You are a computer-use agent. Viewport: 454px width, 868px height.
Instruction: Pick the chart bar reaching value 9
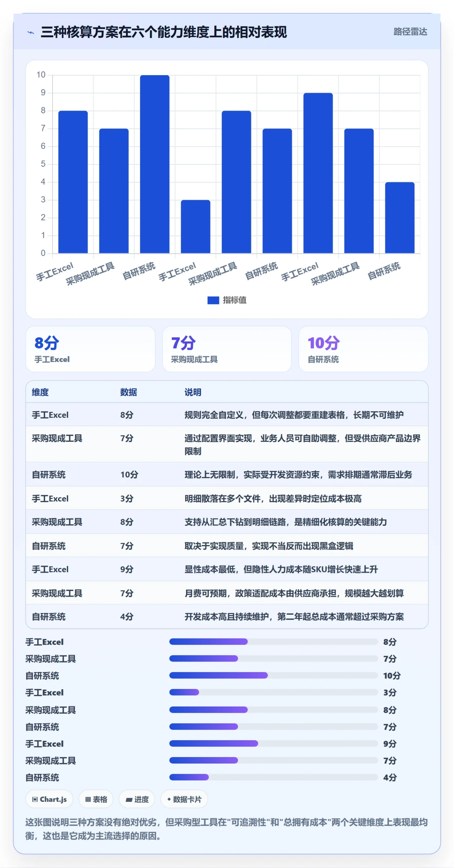coord(318,173)
